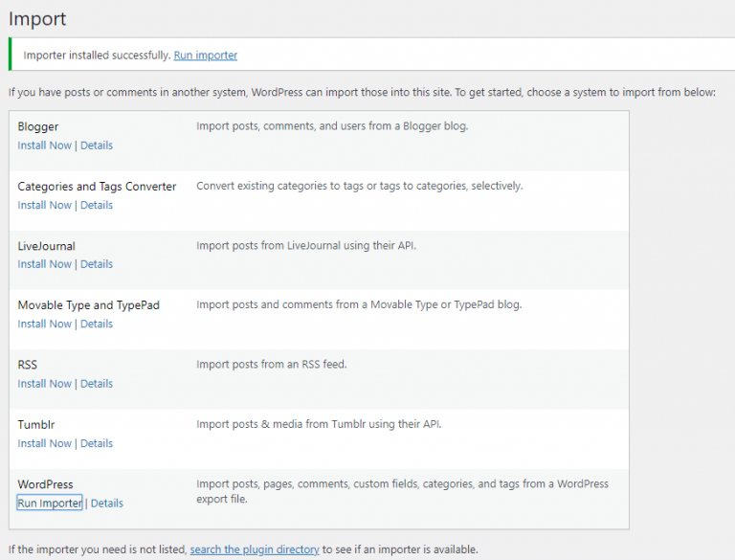View Details for Movable Type and TypePad
This screenshot has width=735, height=560.
pyautogui.click(x=97, y=324)
